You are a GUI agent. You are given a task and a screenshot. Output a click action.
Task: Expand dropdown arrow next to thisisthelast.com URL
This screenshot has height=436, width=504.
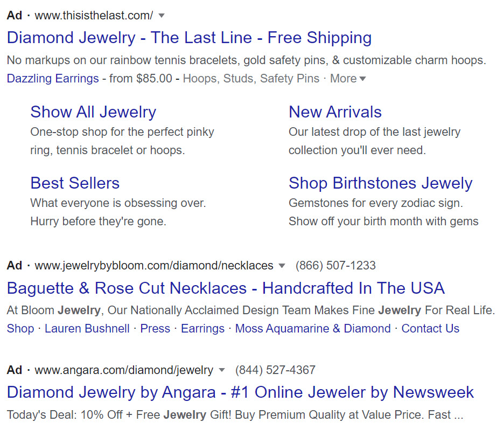(x=162, y=16)
